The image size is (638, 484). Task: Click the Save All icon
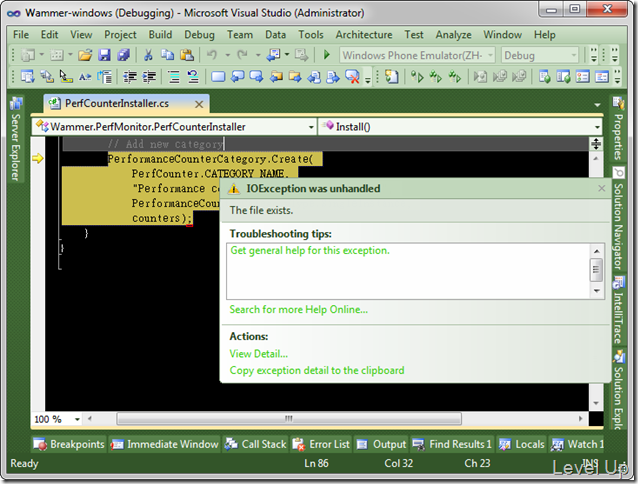[x=123, y=55]
